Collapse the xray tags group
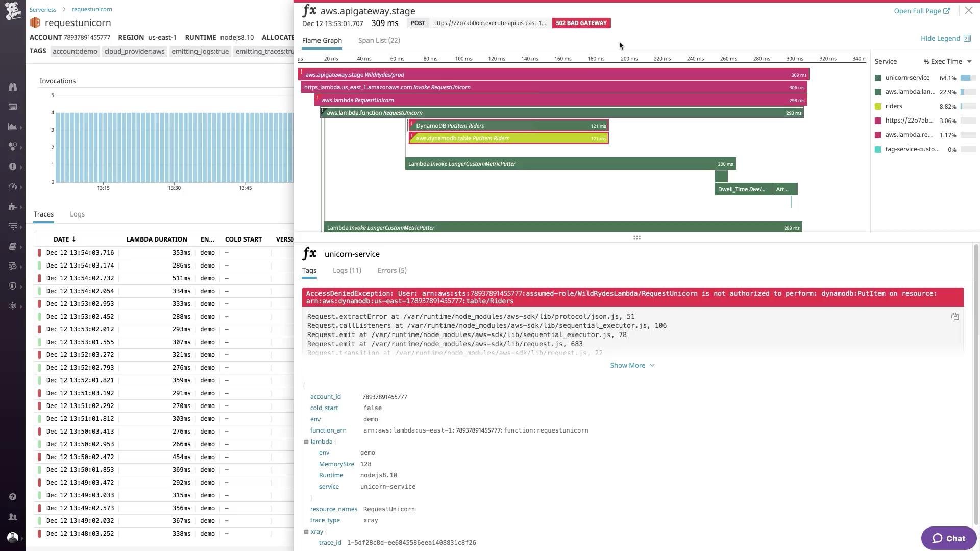Screen dimensions: 980x551 306,532
